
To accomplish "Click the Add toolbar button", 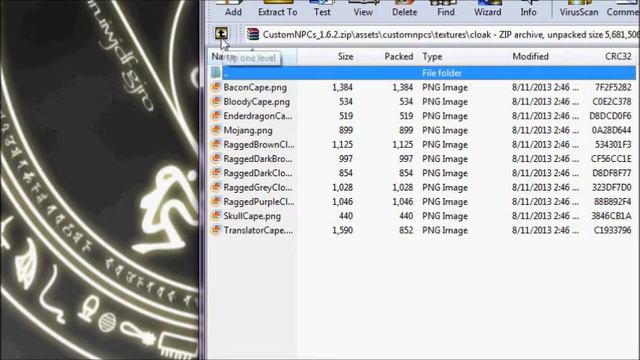I will [x=233, y=9].
